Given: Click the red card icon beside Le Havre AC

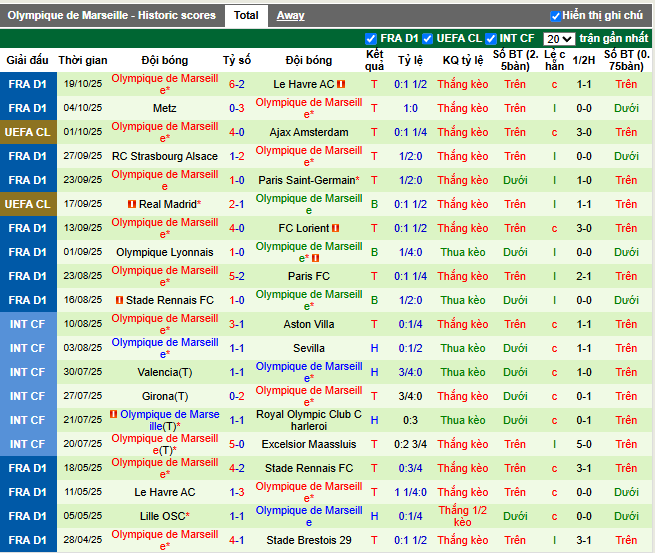Looking at the screenshot, I should [341, 84].
